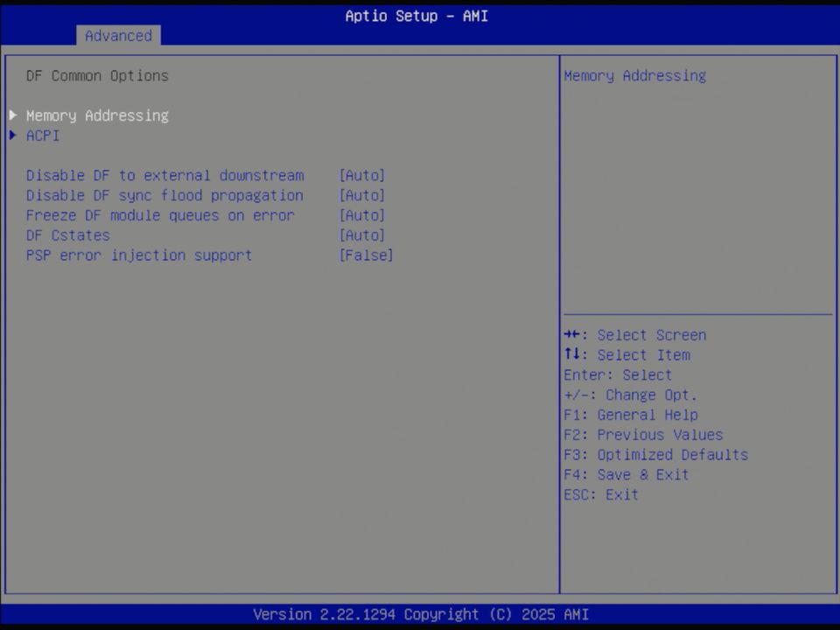840x630 pixels.
Task: Click the arrow icon beside ACPI
Action: pos(12,135)
